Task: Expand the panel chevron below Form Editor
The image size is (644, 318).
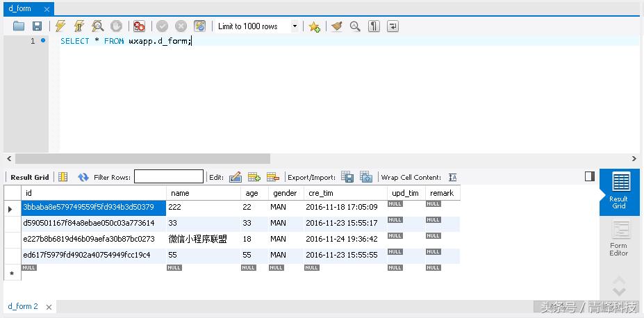Action: tap(618, 286)
